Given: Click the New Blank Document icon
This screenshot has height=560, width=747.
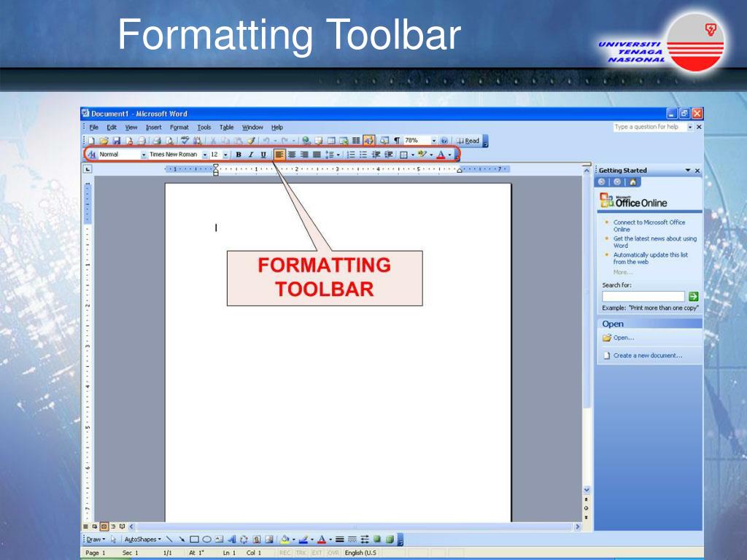Looking at the screenshot, I should pyautogui.click(x=91, y=141).
